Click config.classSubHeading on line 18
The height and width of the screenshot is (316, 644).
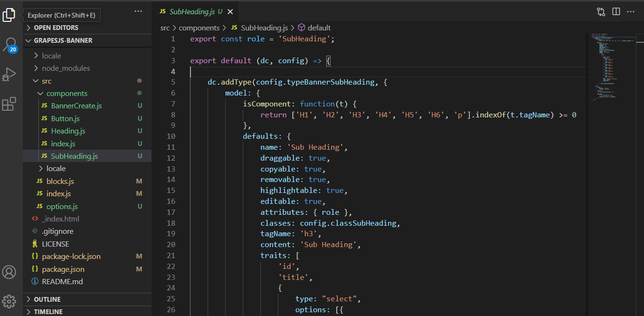point(348,223)
